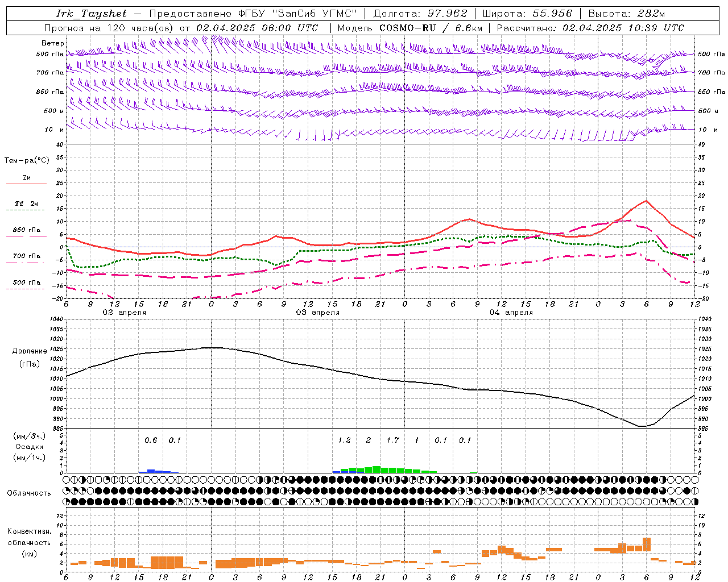Click the Тем-ра(°C) axis title
Viewport: 728px width, 582px height.
point(27,161)
